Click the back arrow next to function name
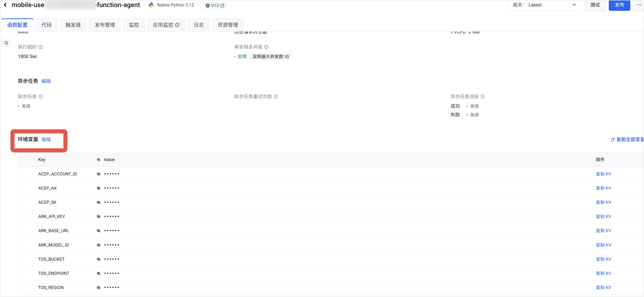 (x=5, y=5)
